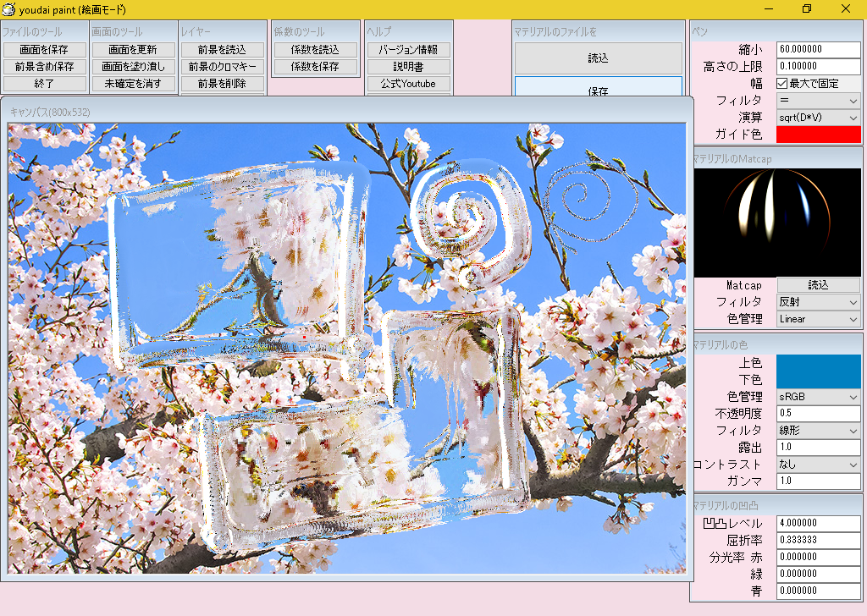Click the 前景含め保存 button
This screenshot has width=867, height=616.
coord(45,67)
